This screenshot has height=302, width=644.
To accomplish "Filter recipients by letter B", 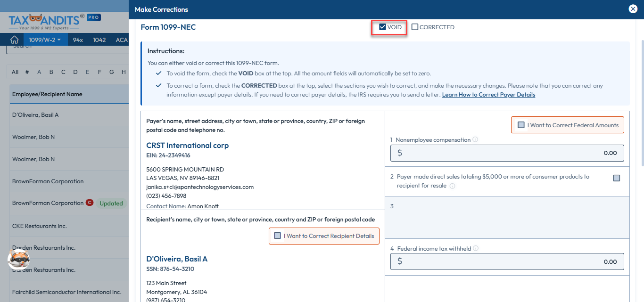I will coord(51,72).
